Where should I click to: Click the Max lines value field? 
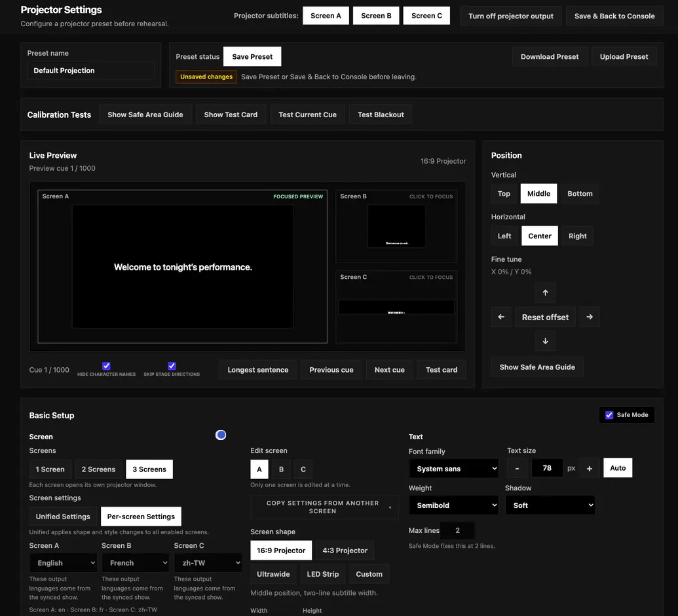pos(457,530)
